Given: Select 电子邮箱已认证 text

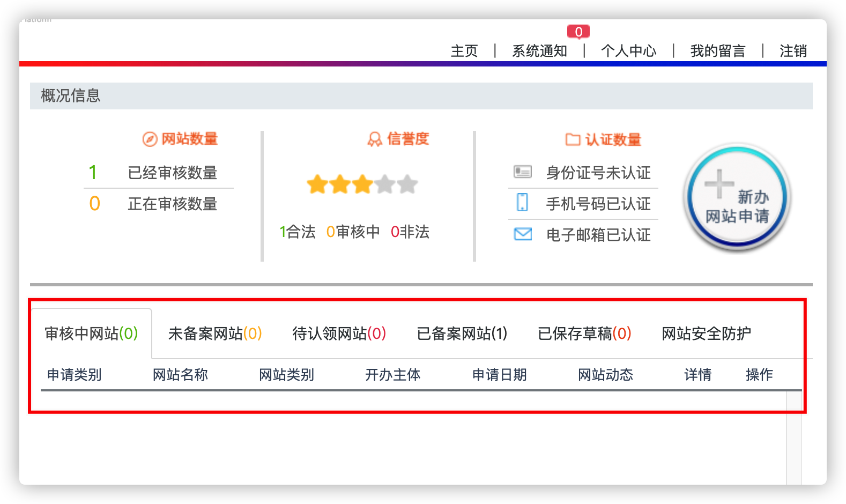Looking at the screenshot, I should click(x=598, y=235).
